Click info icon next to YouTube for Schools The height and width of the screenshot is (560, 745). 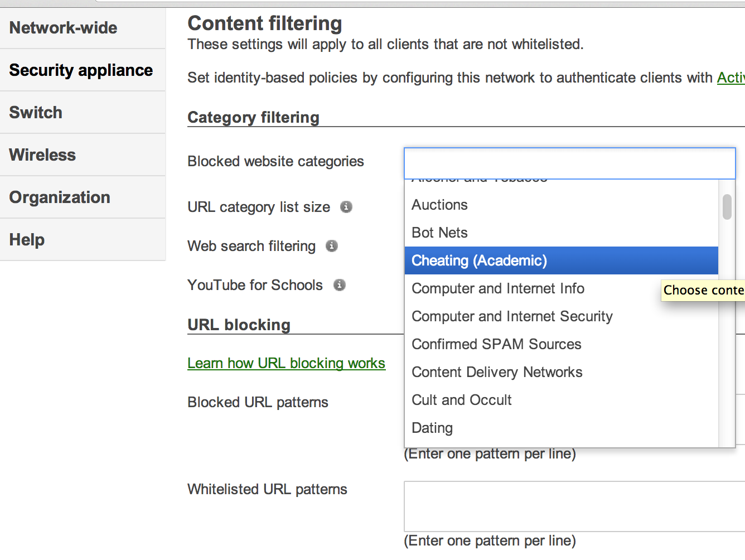click(339, 285)
